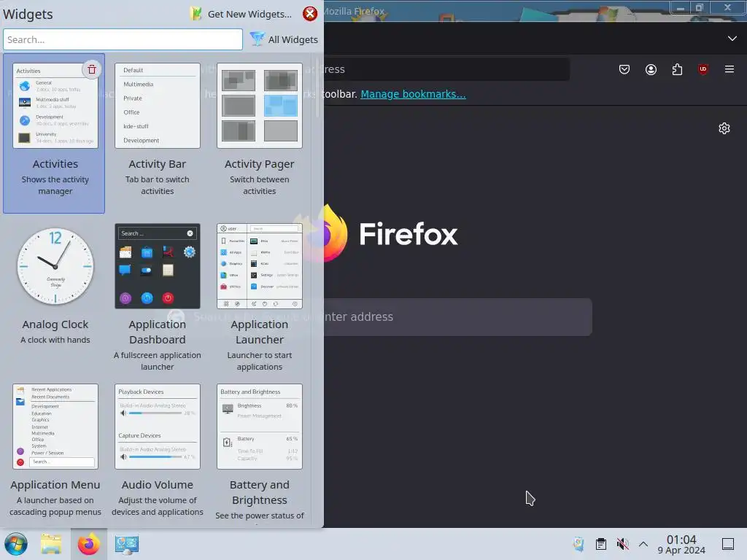747x560 pixels.
Task: Open Firefox Save to Pocket icon
Action: click(x=624, y=69)
